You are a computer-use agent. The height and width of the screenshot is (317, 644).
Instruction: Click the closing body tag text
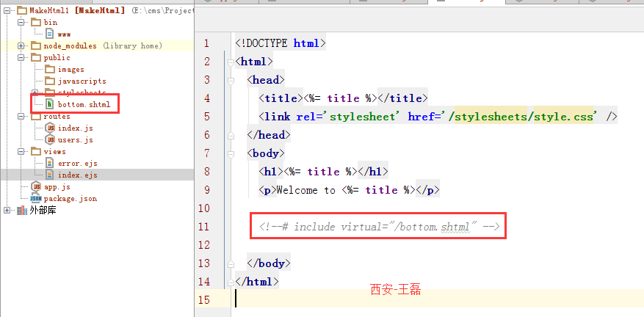[x=269, y=263]
